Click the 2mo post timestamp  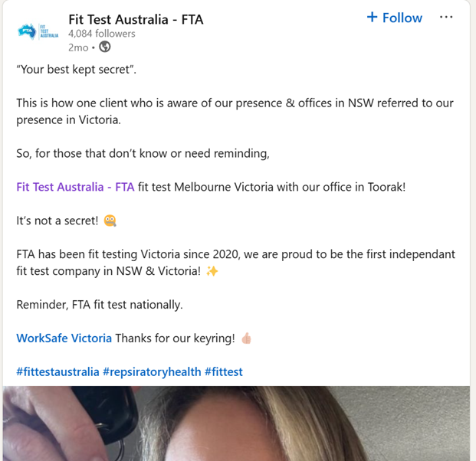point(78,47)
